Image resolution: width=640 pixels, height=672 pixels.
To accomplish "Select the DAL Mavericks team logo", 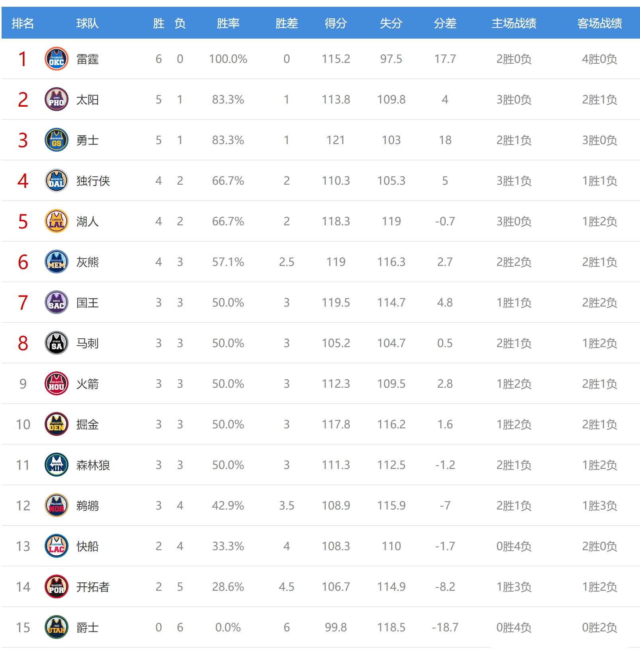I will coord(57,181).
